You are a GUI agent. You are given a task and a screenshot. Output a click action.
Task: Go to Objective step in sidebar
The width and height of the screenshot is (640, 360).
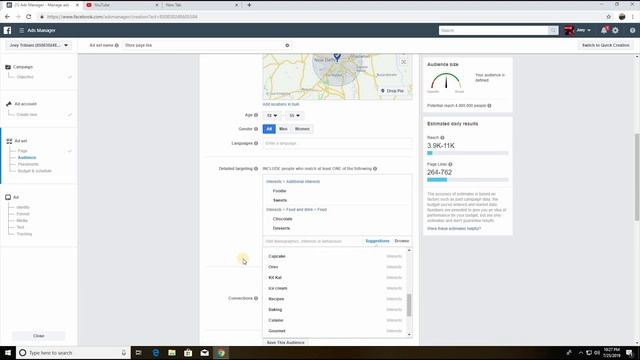click(x=25, y=77)
